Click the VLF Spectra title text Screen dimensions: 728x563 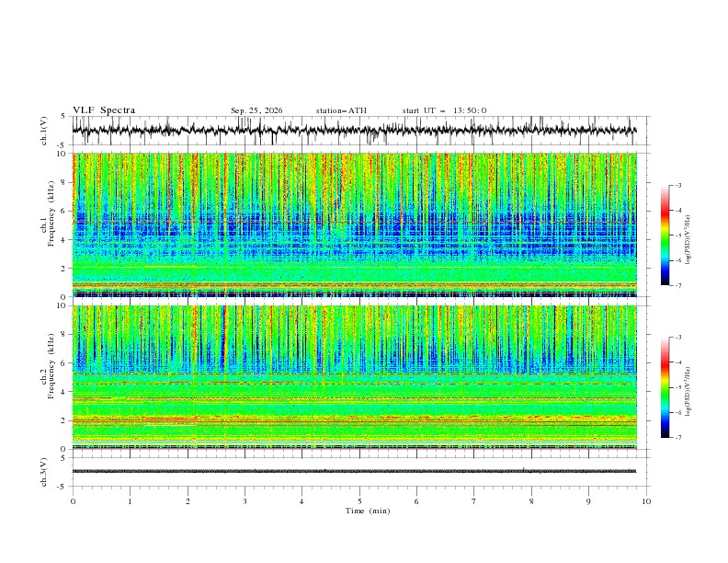coord(104,110)
